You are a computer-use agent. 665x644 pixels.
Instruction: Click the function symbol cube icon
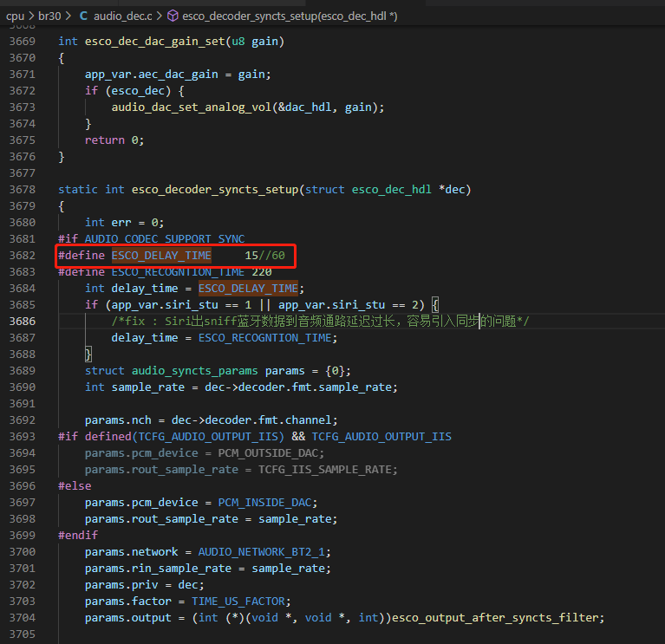173,16
